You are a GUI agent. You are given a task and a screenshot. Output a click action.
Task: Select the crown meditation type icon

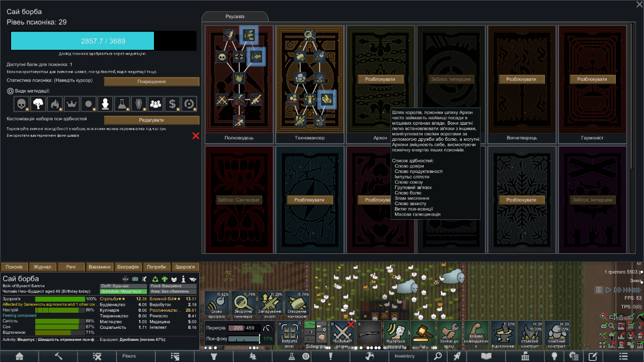click(71, 104)
